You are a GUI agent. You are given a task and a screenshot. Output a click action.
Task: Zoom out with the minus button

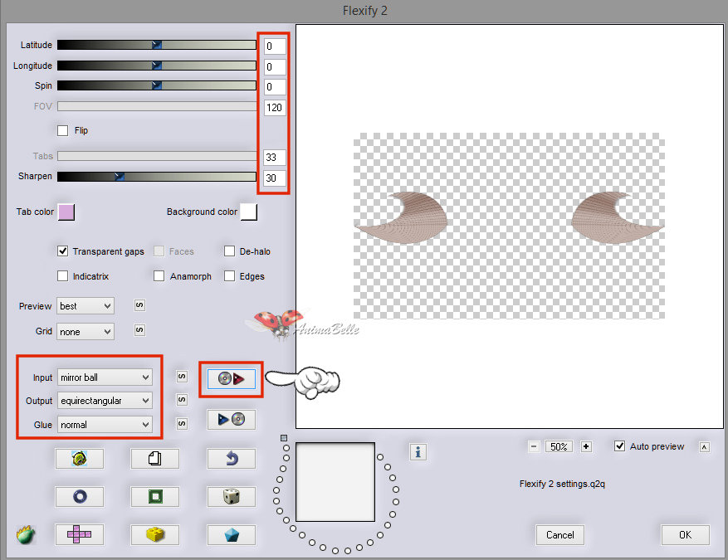(x=534, y=446)
